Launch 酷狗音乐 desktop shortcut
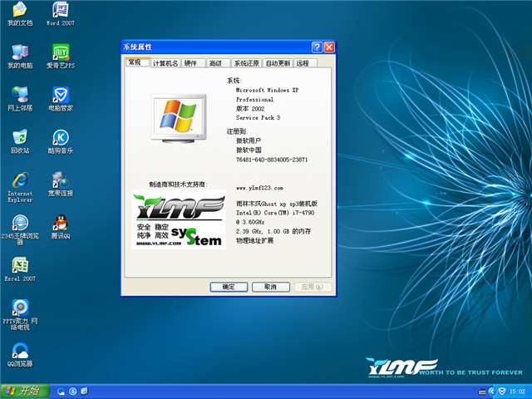Image resolution: width=532 pixels, height=399 pixels. (x=61, y=141)
